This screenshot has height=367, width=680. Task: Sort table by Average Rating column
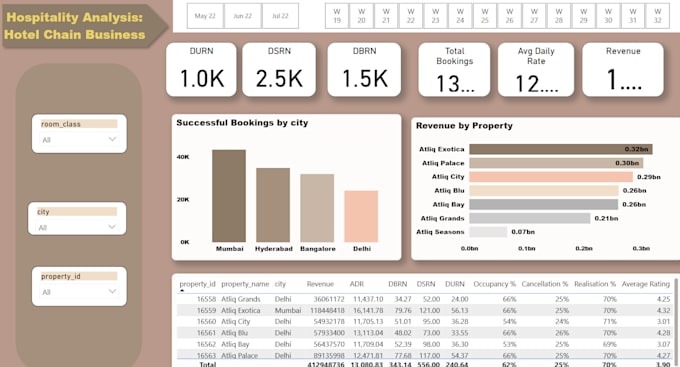coord(646,284)
